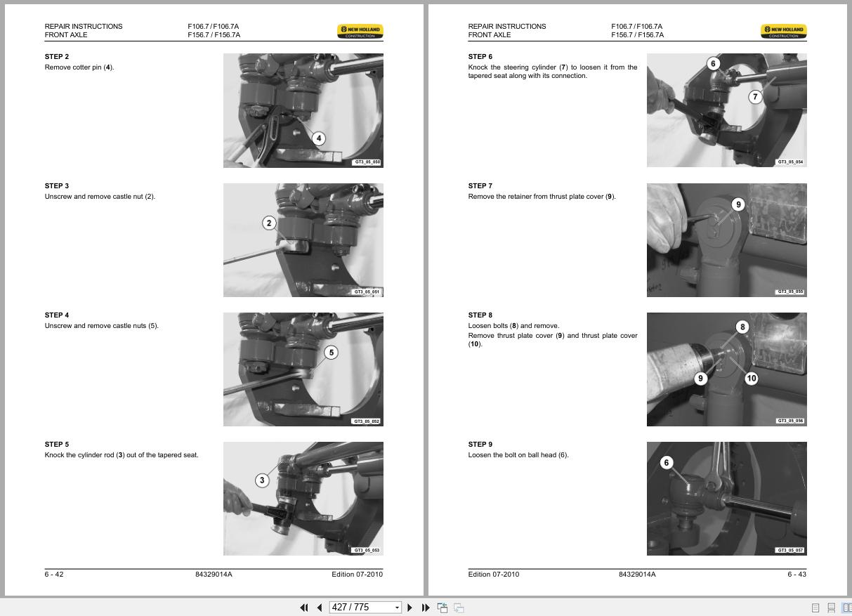
Task: Click the text 'Loosen bolts (8) and remove.'
Action: (x=513, y=326)
